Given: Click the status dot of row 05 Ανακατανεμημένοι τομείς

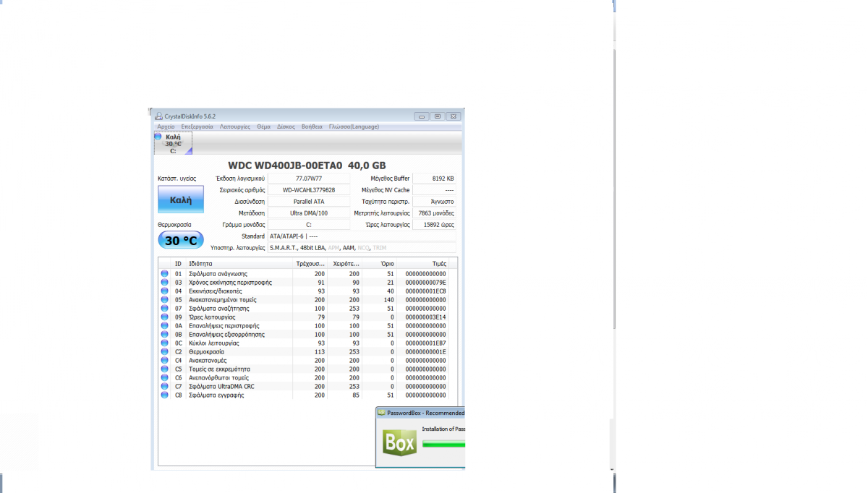Looking at the screenshot, I should click(x=165, y=300).
